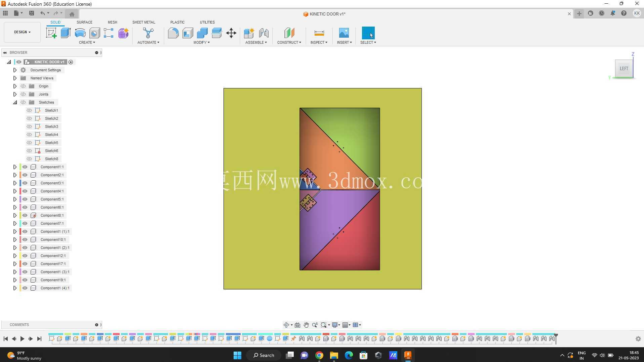
Task: Click the notifications bell icon
Action: point(613,13)
